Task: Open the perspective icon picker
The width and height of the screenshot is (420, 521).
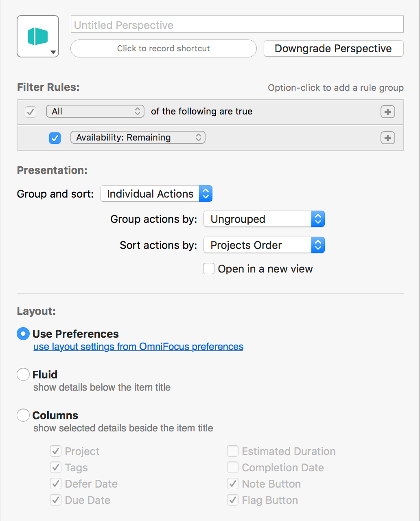Action: pos(38,36)
